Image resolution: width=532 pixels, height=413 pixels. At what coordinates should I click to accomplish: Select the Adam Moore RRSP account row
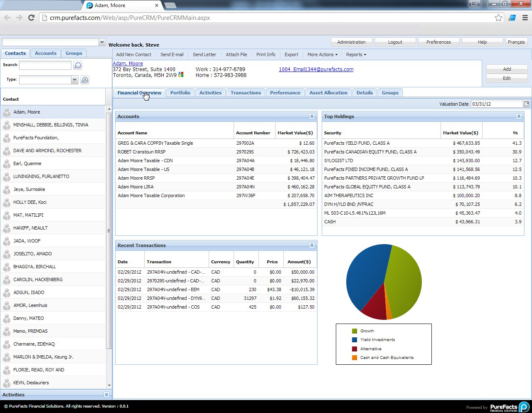coord(216,178)
